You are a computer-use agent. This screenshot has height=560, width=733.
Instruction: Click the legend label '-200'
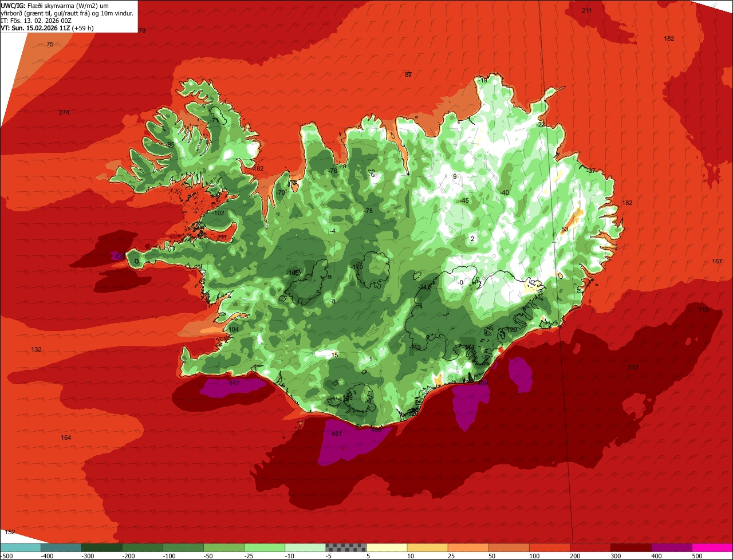tap(128, 555)
